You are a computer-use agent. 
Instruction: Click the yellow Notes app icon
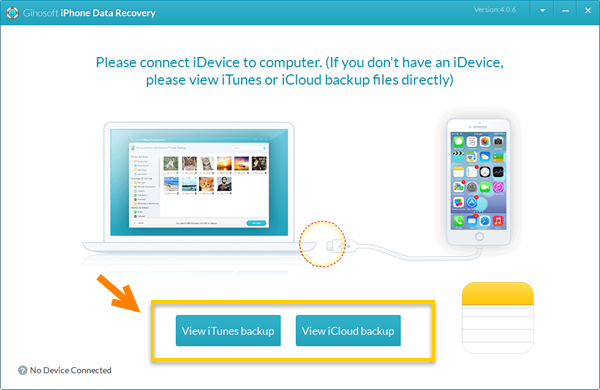point(497,318)
